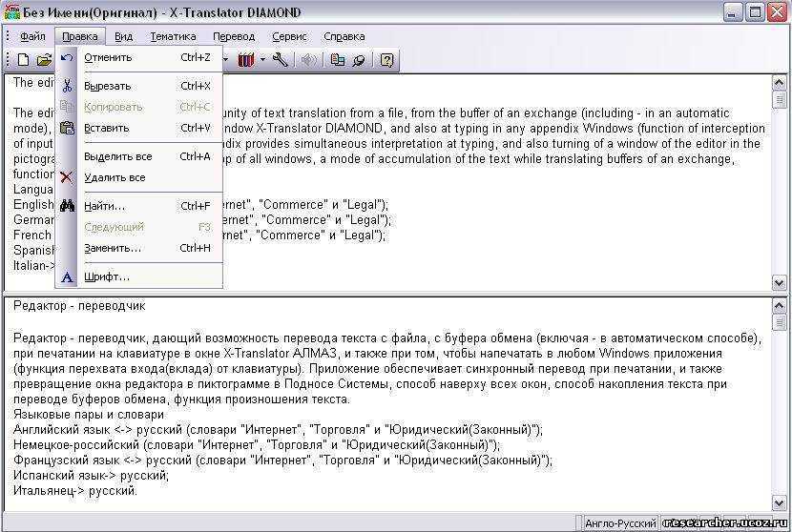Screen dimensions: 792x532
Task: Open the Перевод menu
Action: (234, 36)
